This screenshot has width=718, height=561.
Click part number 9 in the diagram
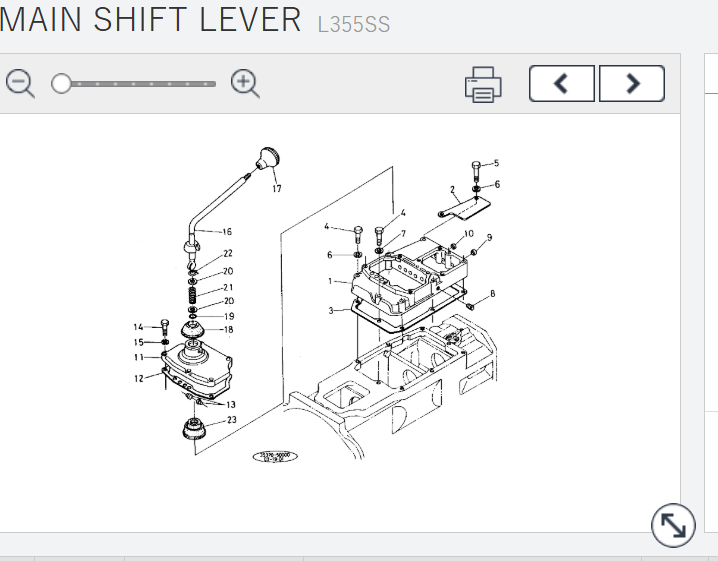pyautogui.click(x=489, y=237)
